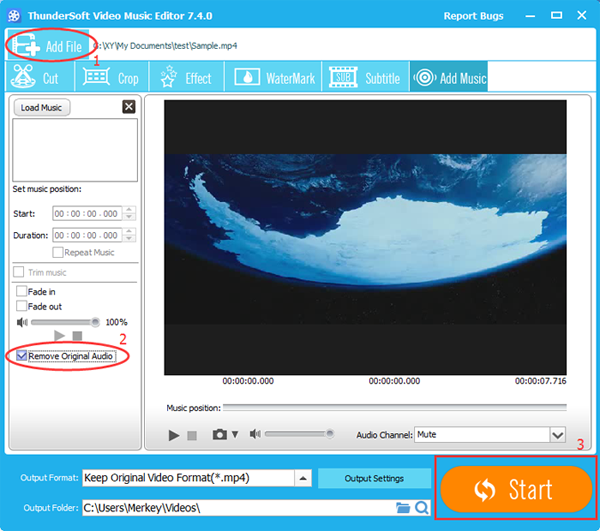
Task: Adjust the music volume slider at 100%
Action: [96, 322]
